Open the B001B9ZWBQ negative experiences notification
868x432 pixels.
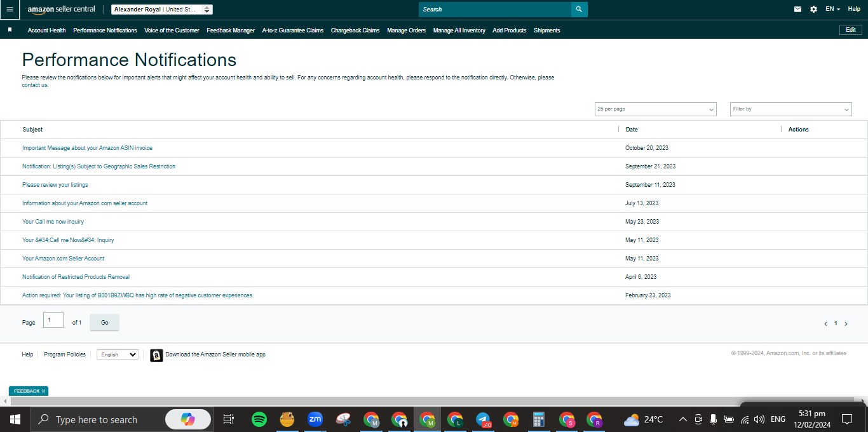point(137,295)
